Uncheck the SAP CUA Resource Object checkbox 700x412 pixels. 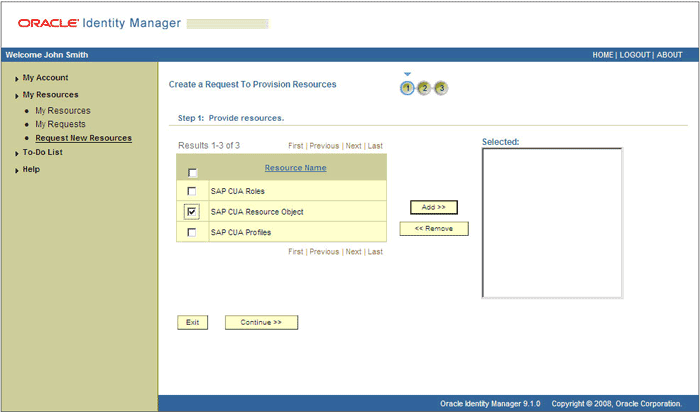[192, 212]
